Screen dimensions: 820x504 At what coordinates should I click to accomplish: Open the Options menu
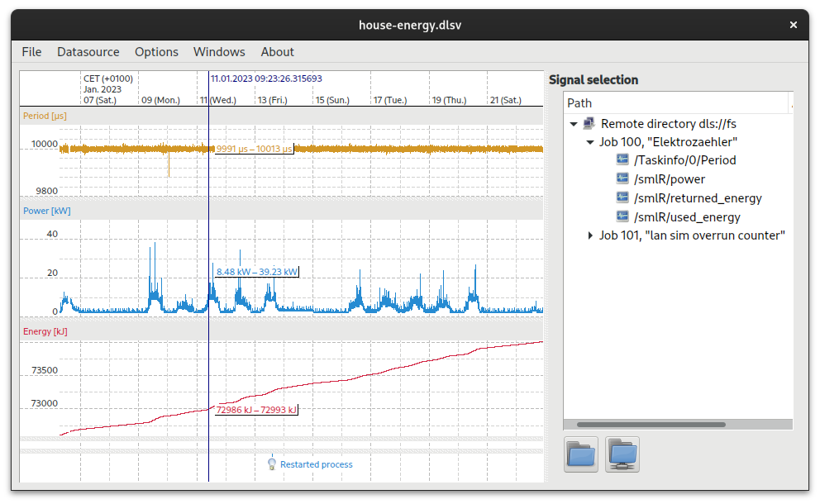point(156,51)
